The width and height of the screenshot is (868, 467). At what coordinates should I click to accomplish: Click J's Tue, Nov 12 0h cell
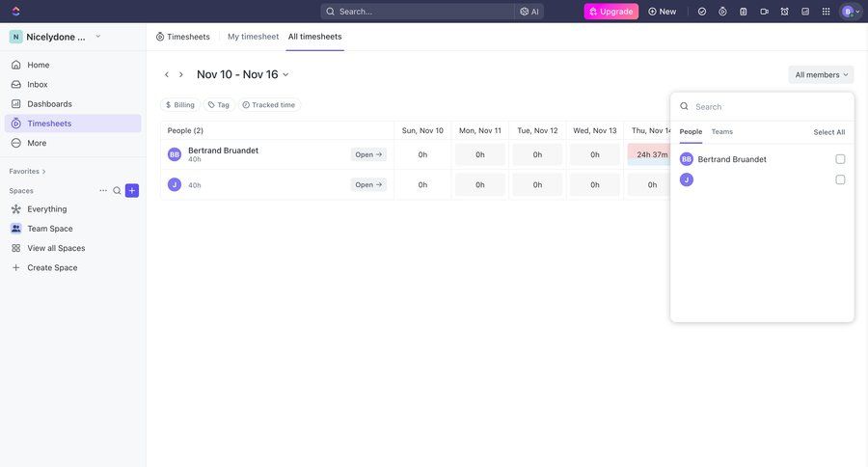click(x=537, y=185)
